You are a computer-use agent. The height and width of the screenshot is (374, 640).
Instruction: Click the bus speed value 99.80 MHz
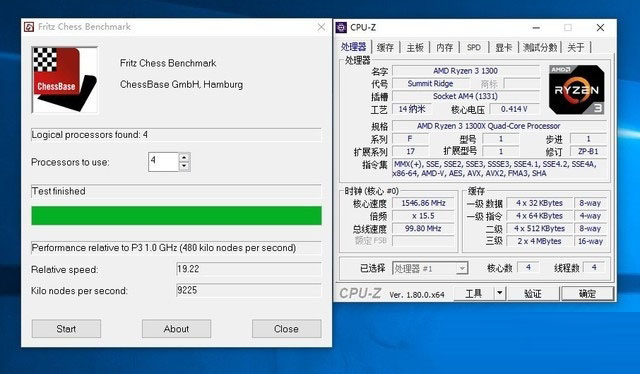tap(423, 229)
